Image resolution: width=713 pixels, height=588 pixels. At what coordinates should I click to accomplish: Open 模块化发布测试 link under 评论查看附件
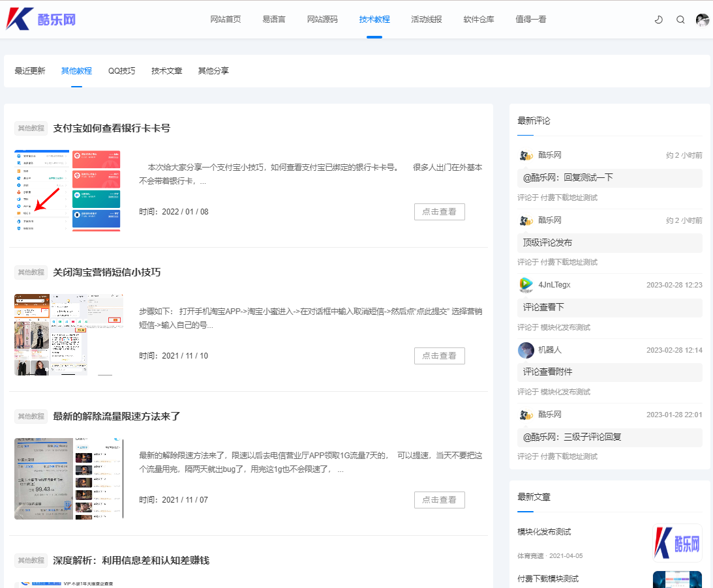tap(565, 392)
